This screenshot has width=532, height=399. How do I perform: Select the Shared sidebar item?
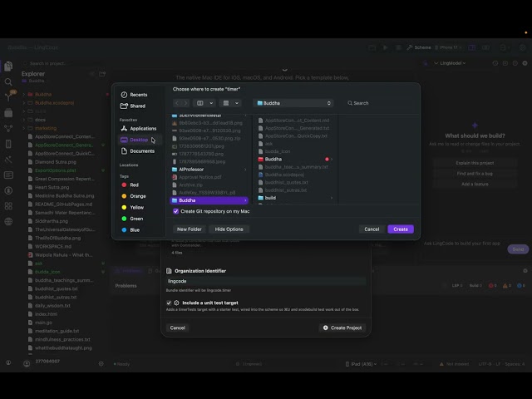point(133,106)
